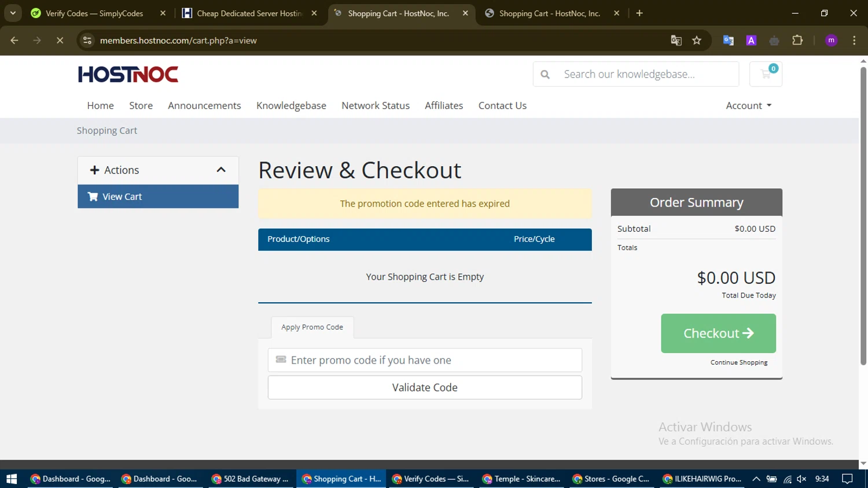Open the Windows Start menu
This screenshot has height=488, width=868.
click(12, 479)
